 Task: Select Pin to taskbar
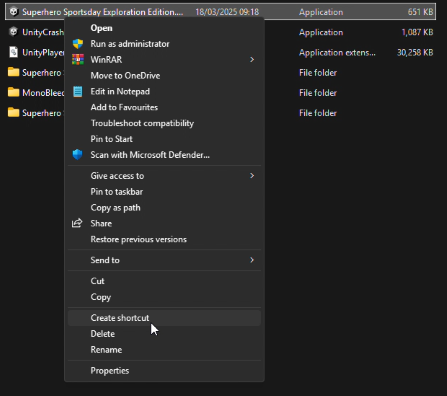click(164, 192)
